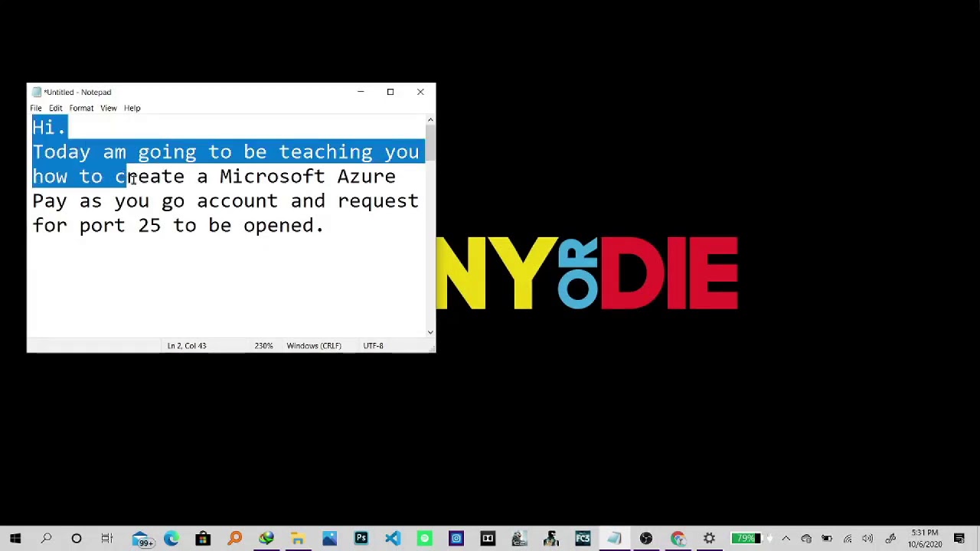Click the vertical scrollbar down arrow in Notepad

pos(430,332)
